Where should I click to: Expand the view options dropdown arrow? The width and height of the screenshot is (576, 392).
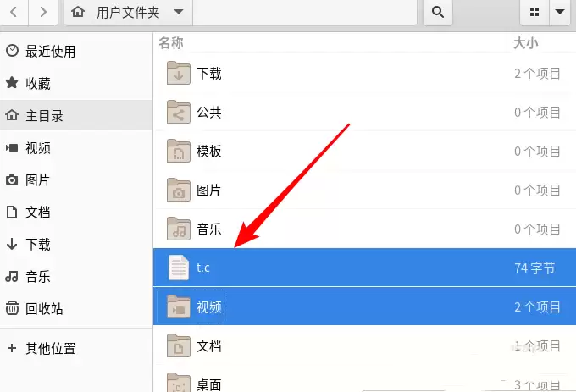(560, 12)
